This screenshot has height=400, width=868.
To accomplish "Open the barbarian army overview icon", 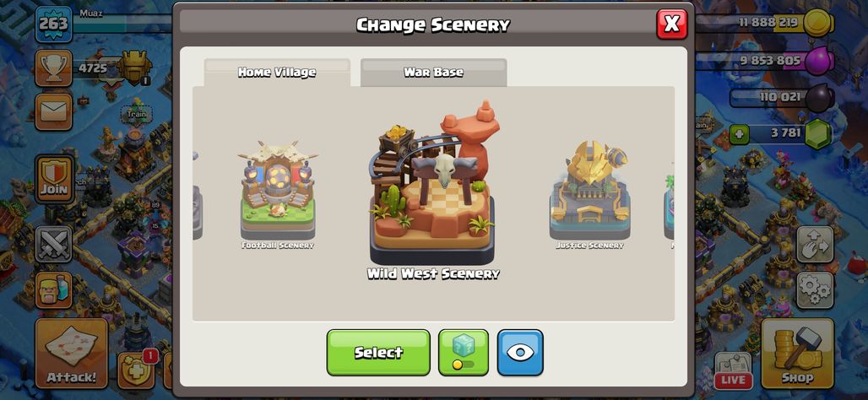I will tap(54, 290).
